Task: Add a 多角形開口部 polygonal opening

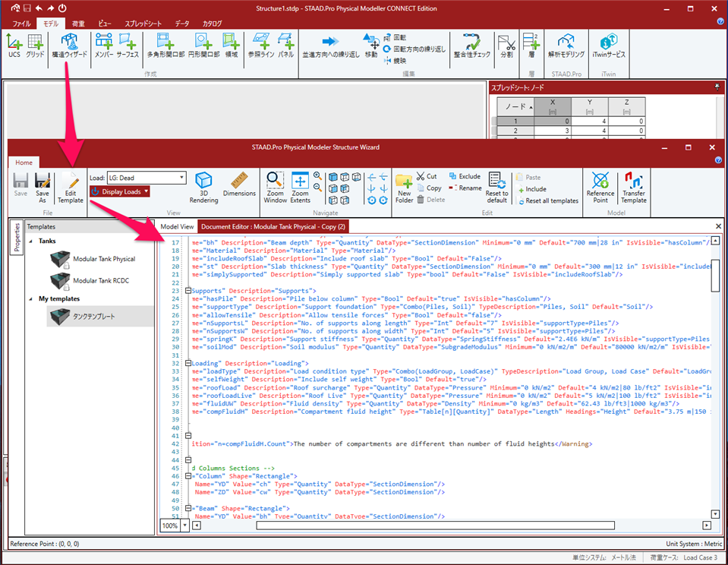Action: click(165, 46)
